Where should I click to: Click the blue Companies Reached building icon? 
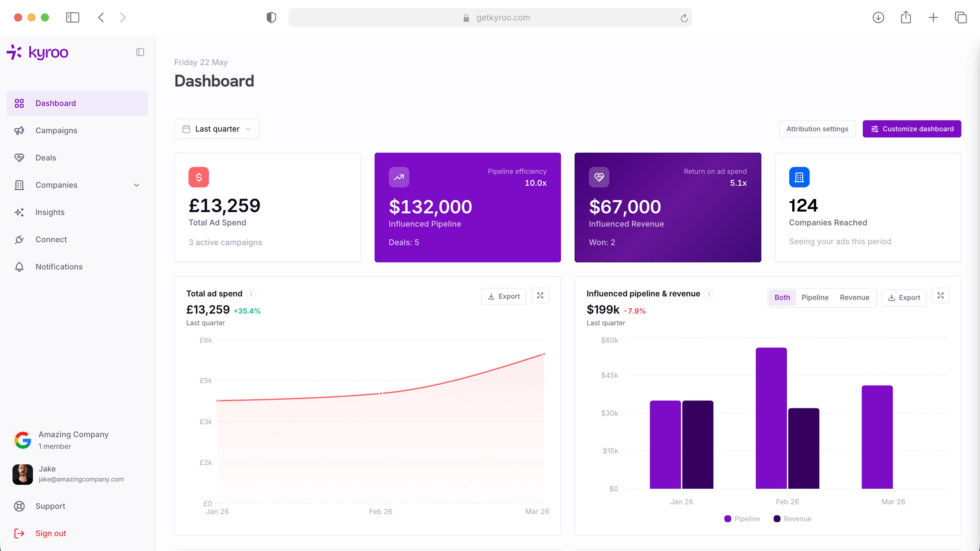click(799, 177)
